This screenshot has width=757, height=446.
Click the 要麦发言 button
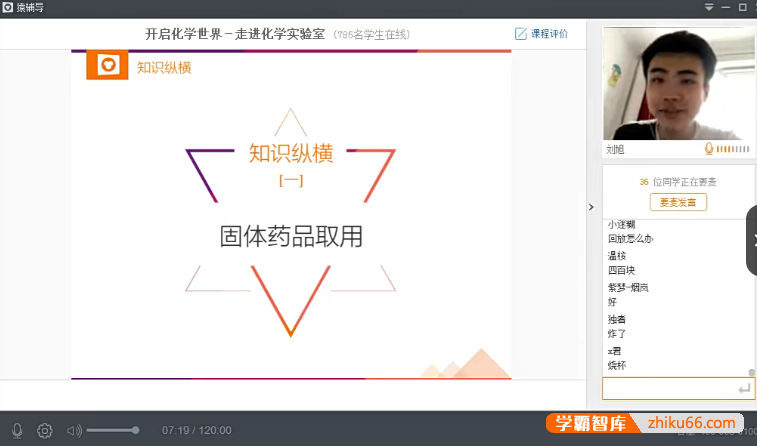tap(678, 202)
